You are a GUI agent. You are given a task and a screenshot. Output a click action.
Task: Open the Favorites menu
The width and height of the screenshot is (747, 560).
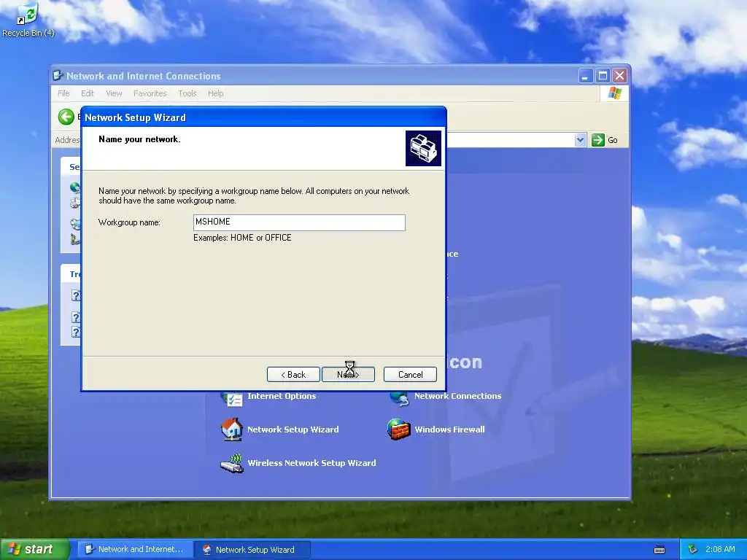[150, 93]
